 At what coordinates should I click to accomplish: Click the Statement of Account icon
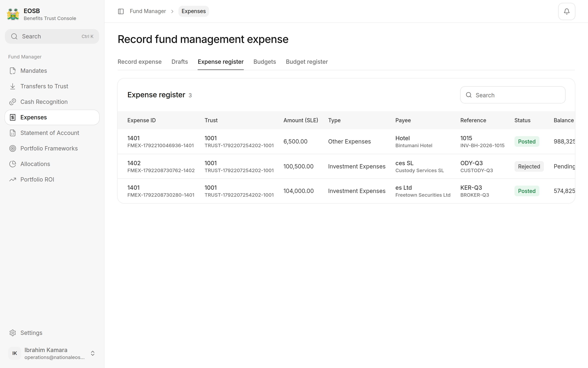click(x=13, y=133)
